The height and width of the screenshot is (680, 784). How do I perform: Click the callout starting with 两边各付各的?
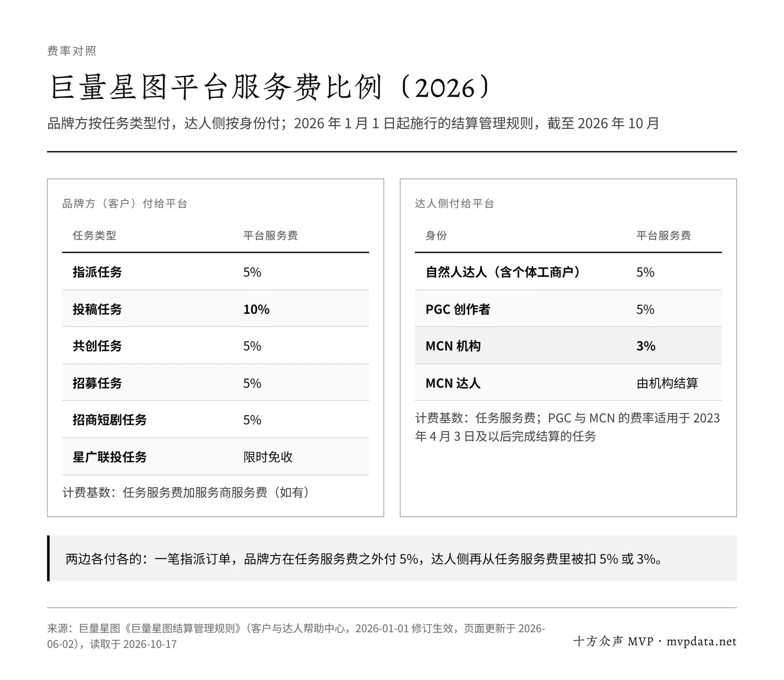tap(392, 558)
